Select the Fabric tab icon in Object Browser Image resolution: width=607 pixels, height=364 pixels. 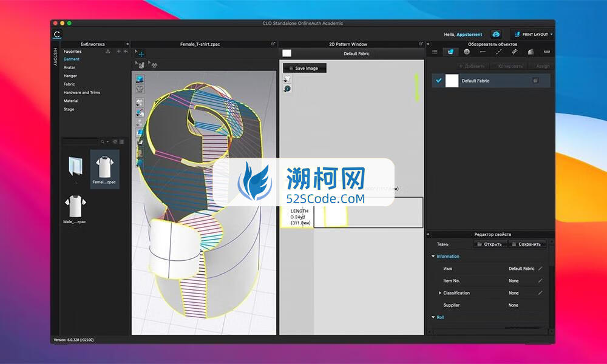click(450, 52)
